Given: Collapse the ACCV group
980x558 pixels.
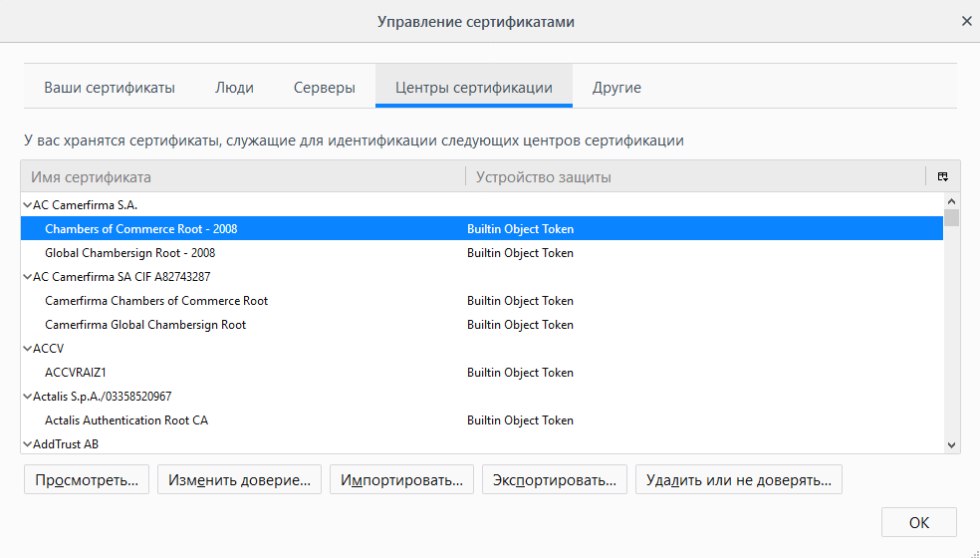Looking at the screenshot, I should point(28,349).
